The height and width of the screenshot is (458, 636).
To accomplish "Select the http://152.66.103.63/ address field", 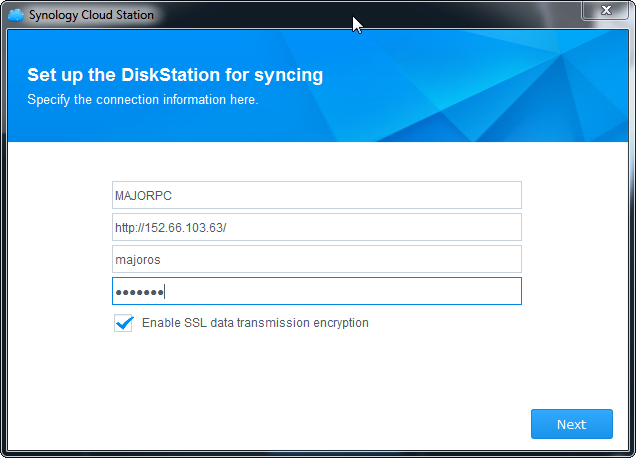I will pos(316,227).
